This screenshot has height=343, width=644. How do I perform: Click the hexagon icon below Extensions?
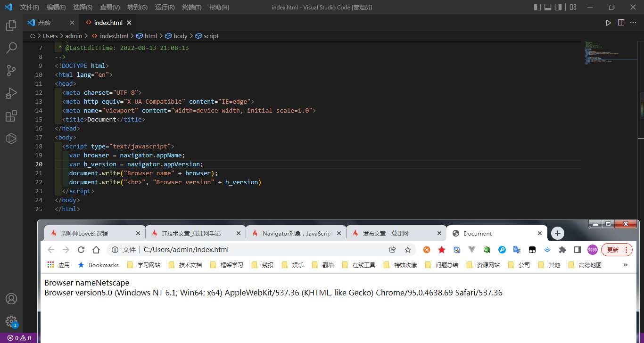click(11, 138)
